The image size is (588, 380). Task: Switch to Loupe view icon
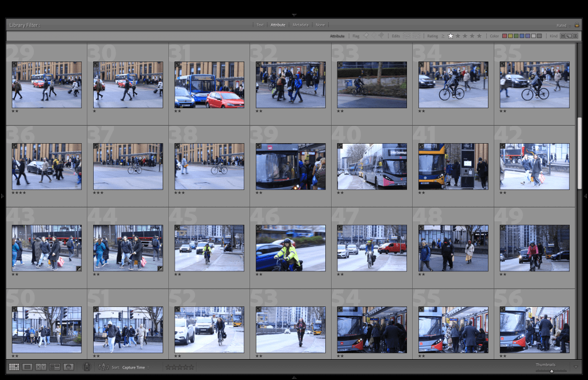pos(27,367)
